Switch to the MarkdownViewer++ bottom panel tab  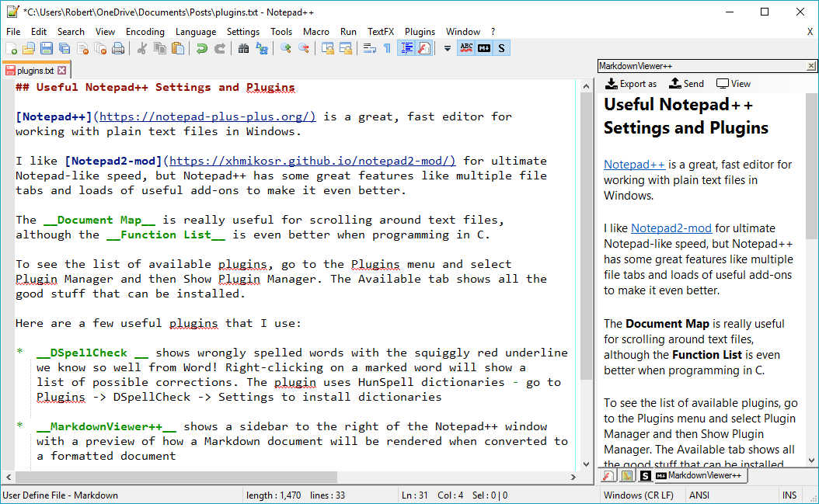coord(700,475)
